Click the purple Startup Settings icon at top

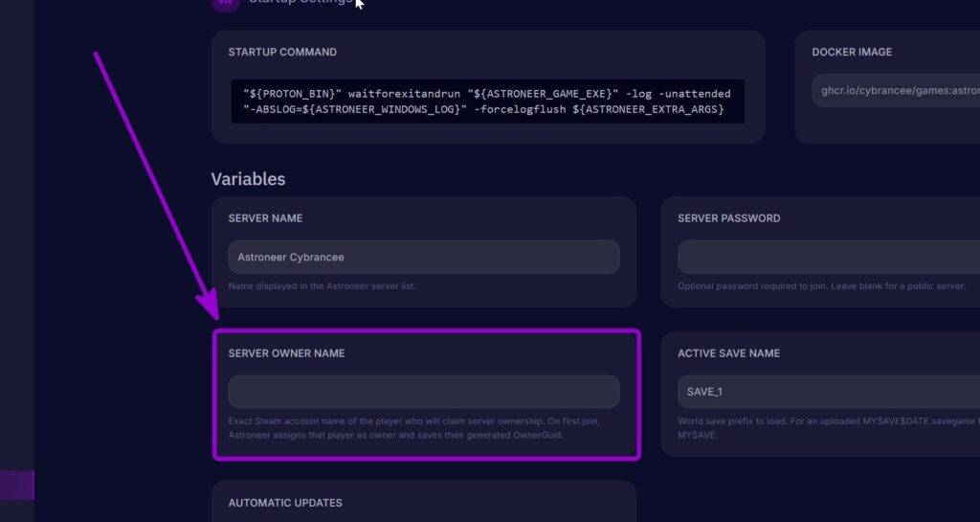[x=226, y=4]
